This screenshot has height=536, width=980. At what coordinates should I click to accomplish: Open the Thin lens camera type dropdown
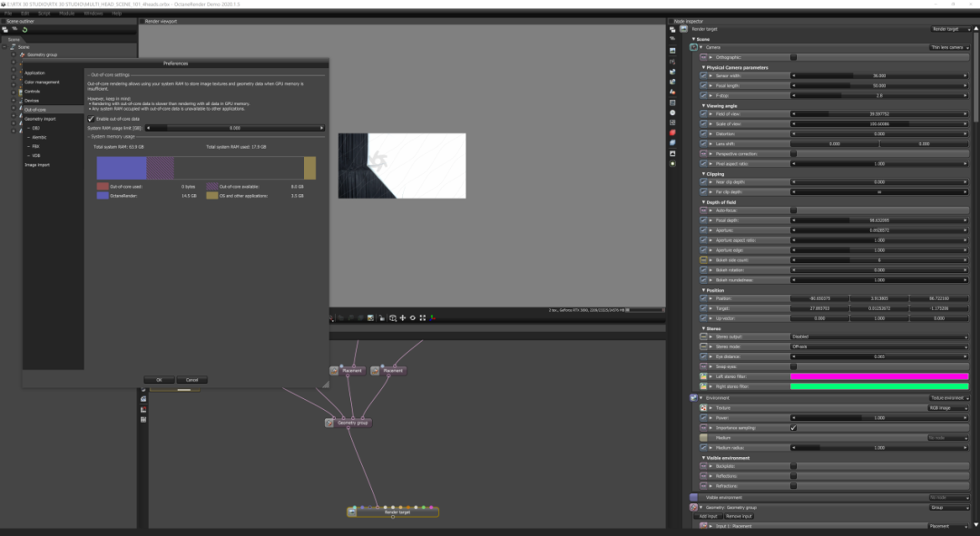coord(949,47)
